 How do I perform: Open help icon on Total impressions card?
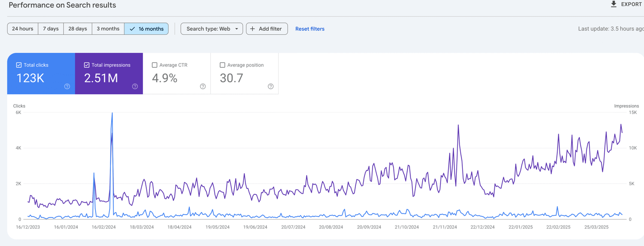point(135,86)
